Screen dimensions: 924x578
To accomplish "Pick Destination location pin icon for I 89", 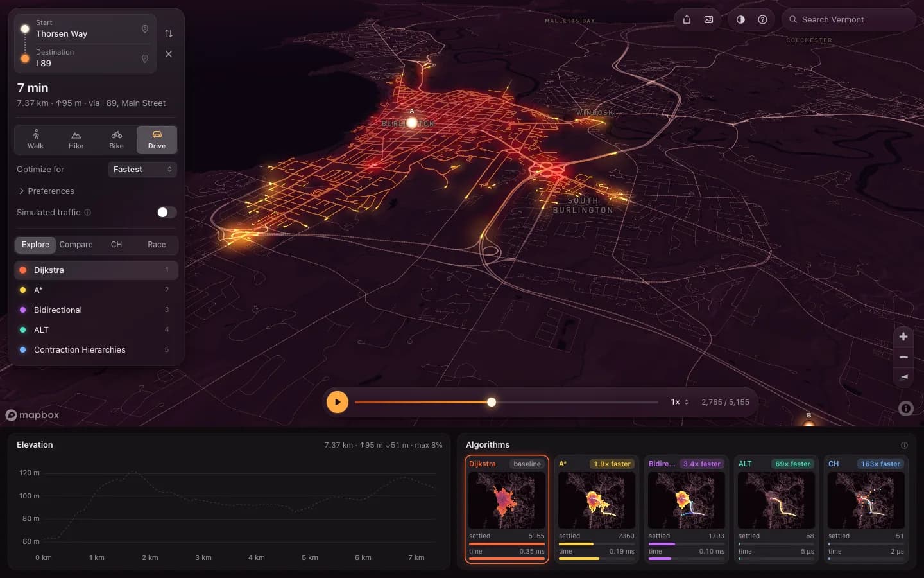I will [145, 58].
